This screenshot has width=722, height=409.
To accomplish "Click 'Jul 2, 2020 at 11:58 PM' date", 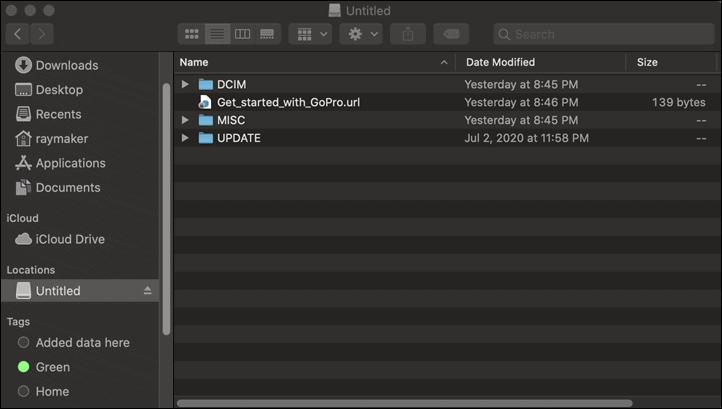I will click(526, 138).
